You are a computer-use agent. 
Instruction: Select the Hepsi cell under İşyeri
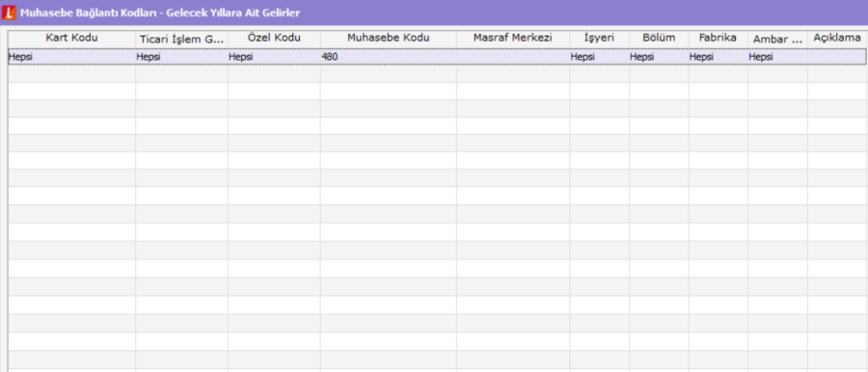click(600, 57)
